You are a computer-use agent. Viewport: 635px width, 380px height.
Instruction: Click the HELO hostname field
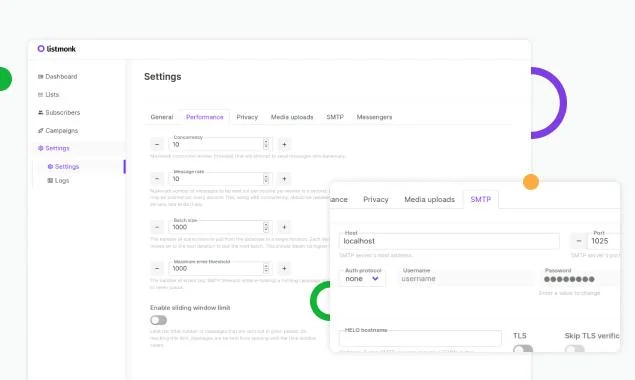coord(420,338)
